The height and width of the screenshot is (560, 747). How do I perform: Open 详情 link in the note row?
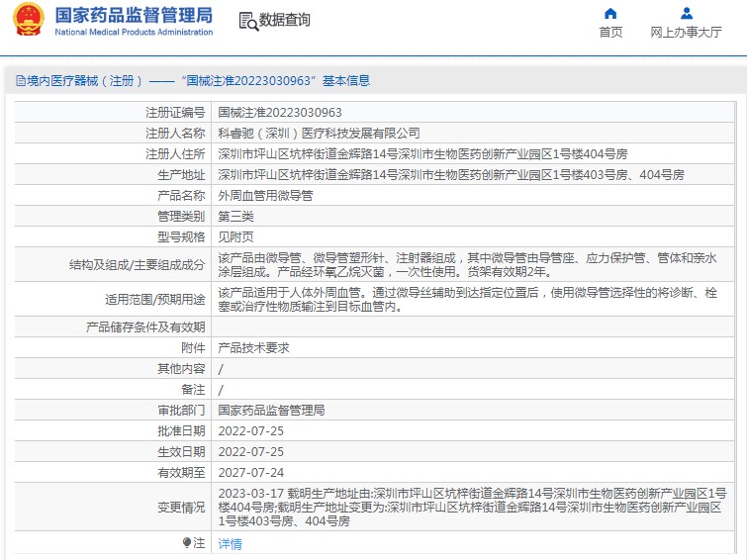[231, 544]
